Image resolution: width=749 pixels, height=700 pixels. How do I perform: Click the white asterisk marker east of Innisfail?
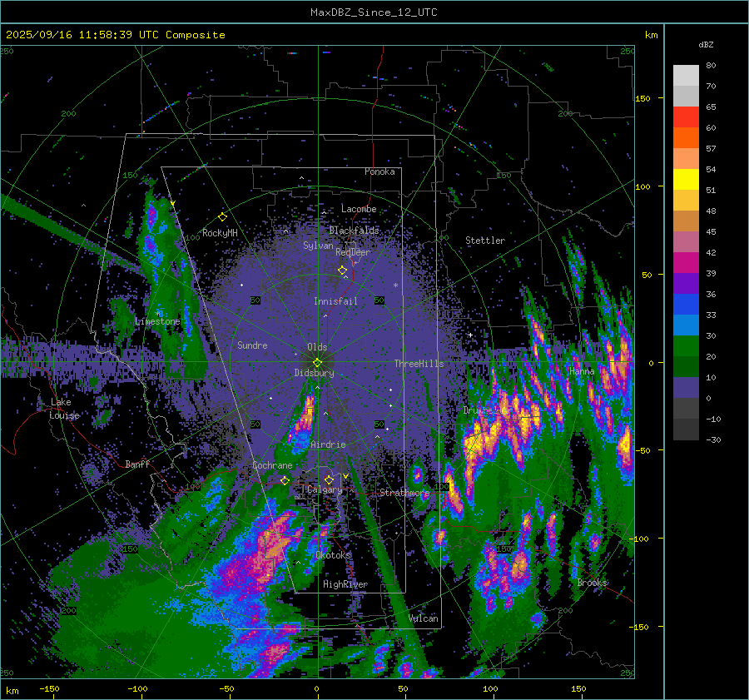click(x=395, y=285)
